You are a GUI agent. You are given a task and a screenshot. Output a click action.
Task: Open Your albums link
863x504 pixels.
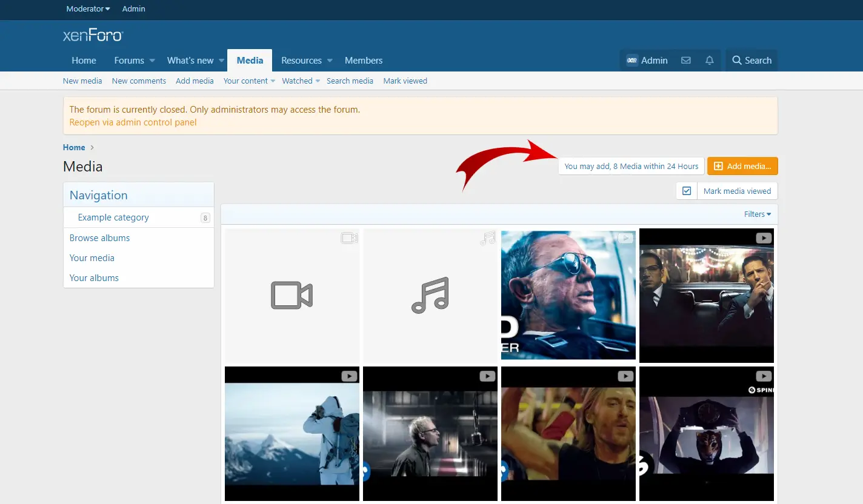[x=94, y=278]
